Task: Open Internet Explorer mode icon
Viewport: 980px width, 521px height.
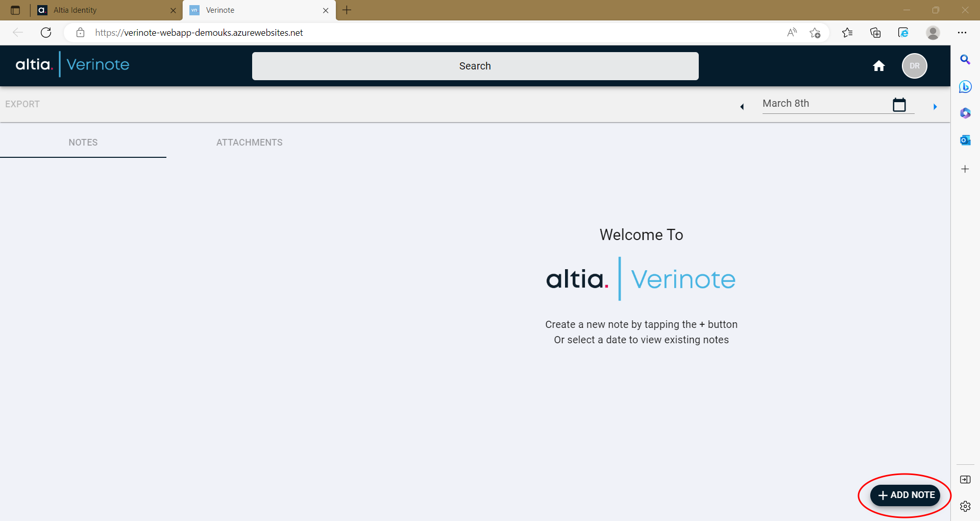Action: (903, 33)
